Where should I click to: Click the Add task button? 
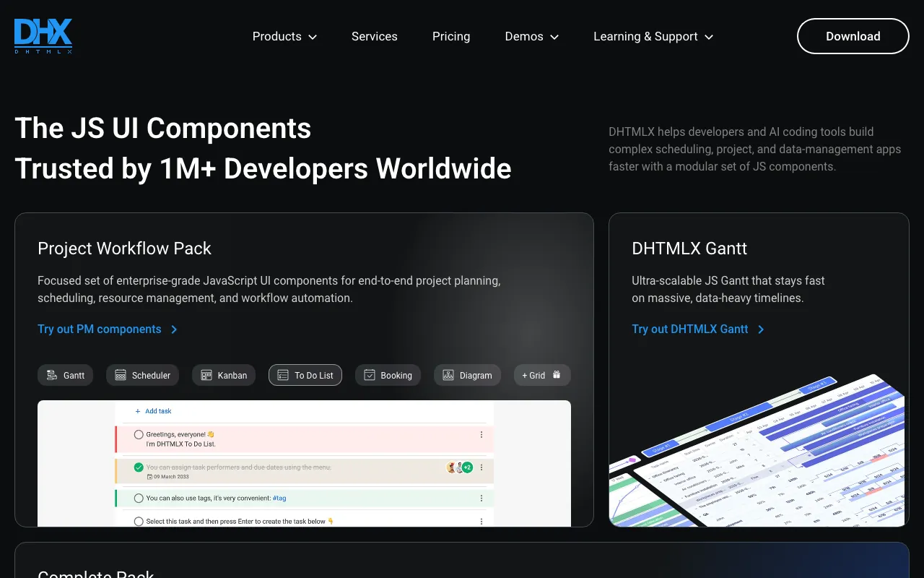click(x=153, y=411)
